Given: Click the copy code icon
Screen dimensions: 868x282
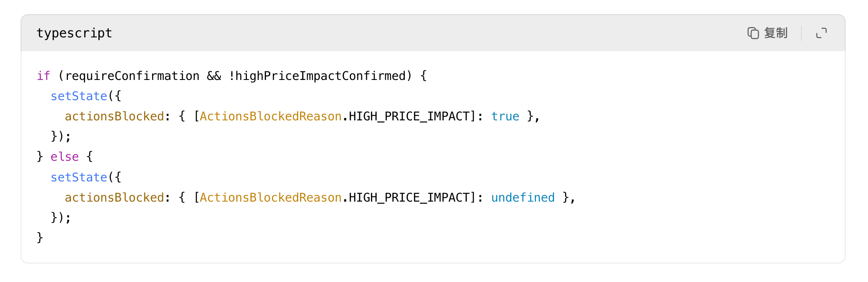Looking at the screenshot, I should tap(753, 33).
